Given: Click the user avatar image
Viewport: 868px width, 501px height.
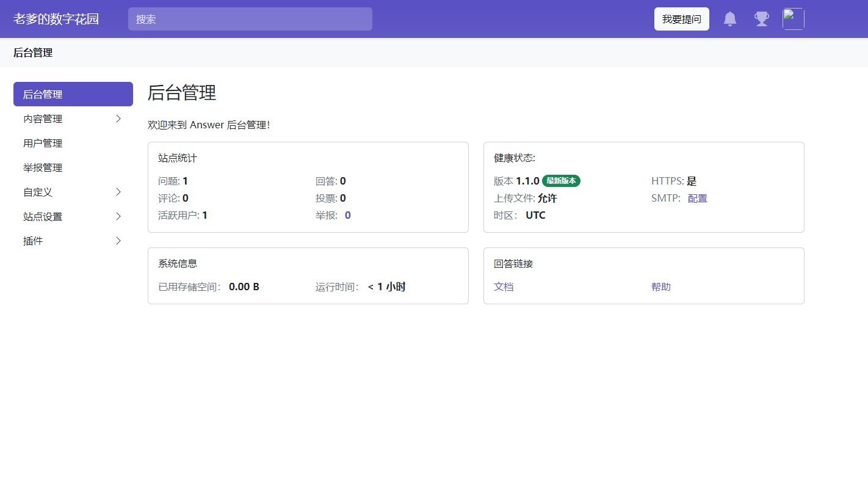Looking at the screenshot, I should [793, 19].
